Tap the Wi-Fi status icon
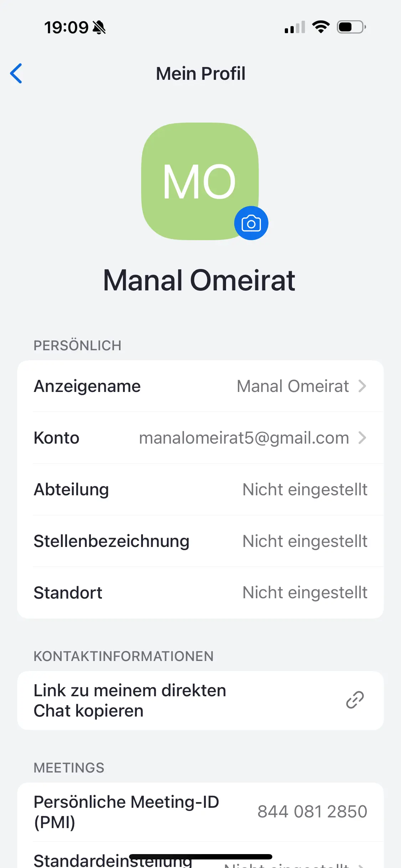401x868 pixels. [321, 27]
